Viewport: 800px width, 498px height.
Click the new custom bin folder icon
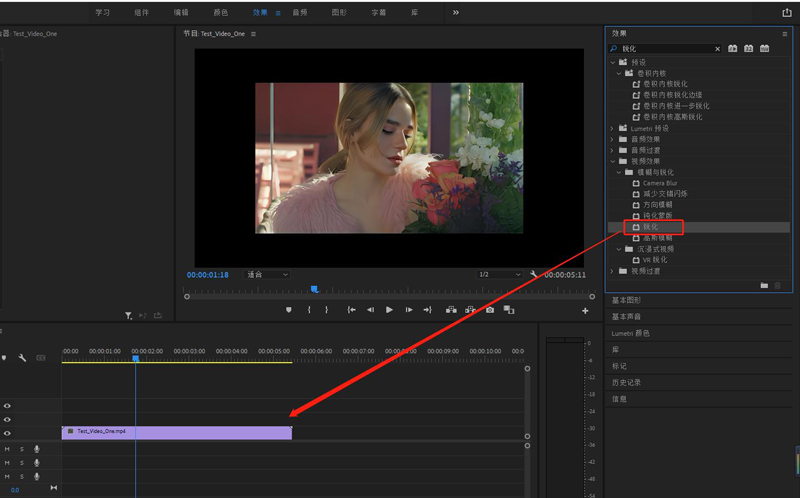764,285
